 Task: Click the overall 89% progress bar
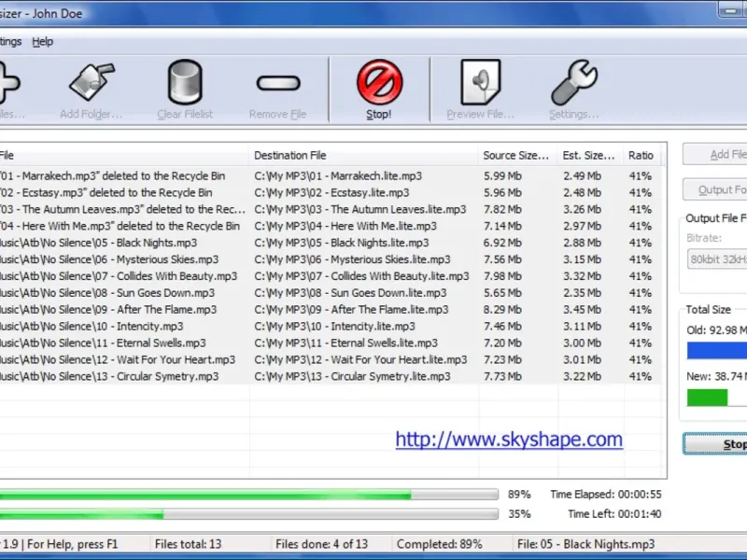(x=249, y=495)
